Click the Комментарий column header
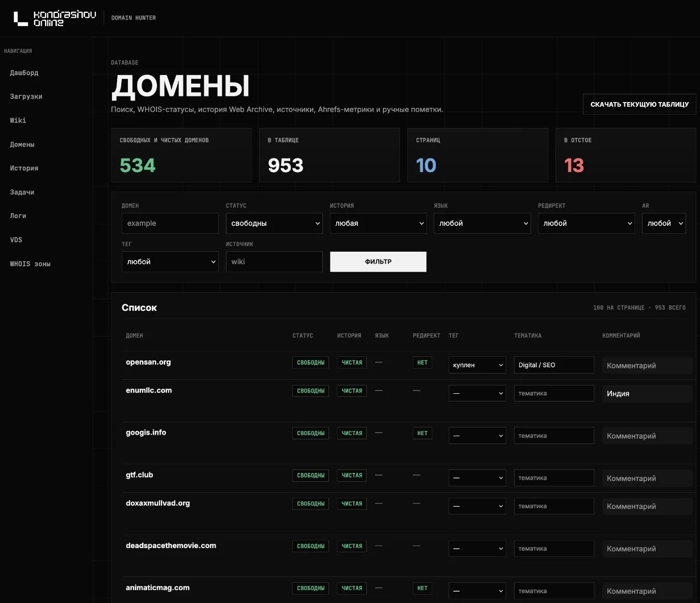Screen dimensions: 700x603 click(621, 336)
